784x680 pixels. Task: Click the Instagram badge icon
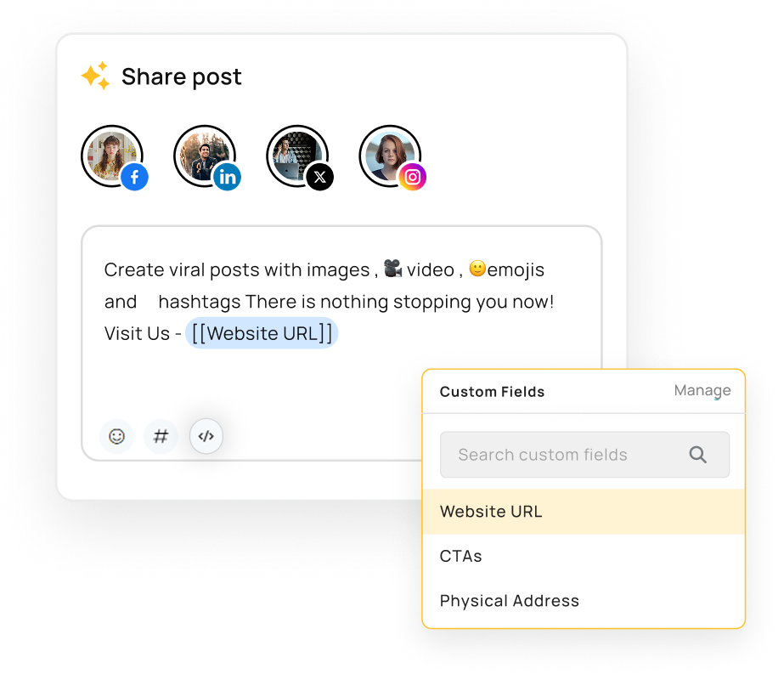[x=413, y=177]
